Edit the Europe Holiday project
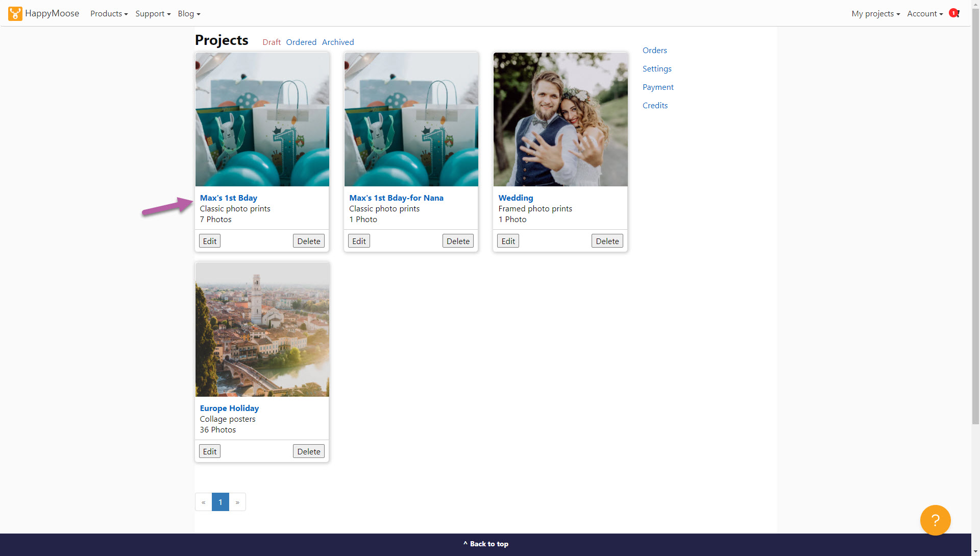This screenshot has width=980, height=556. (x=209, y=451)
